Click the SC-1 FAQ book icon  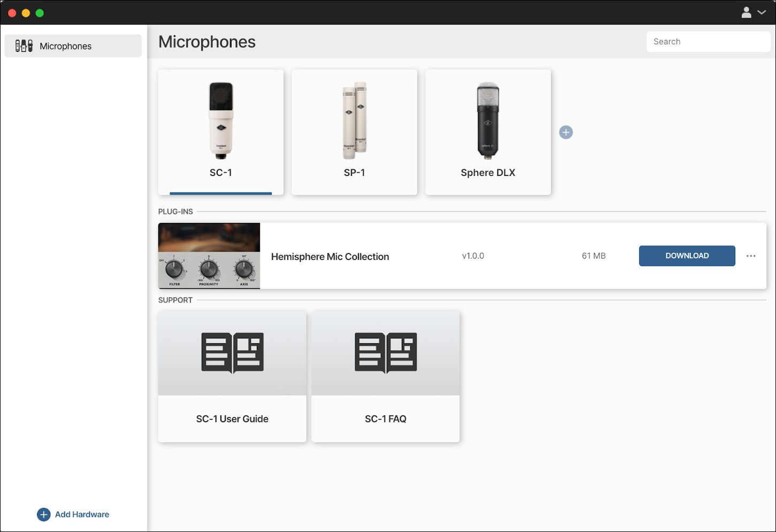[386, 353]
